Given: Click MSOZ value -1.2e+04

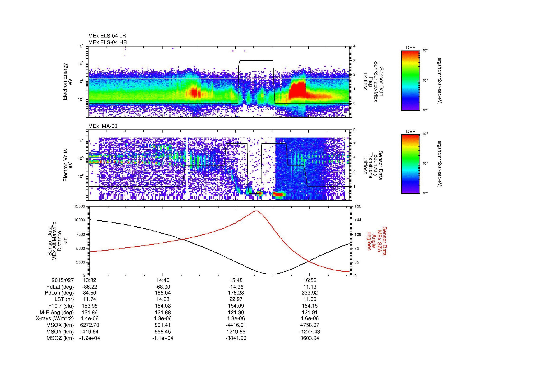Looking at the screenshot, I should coord(89,338).
